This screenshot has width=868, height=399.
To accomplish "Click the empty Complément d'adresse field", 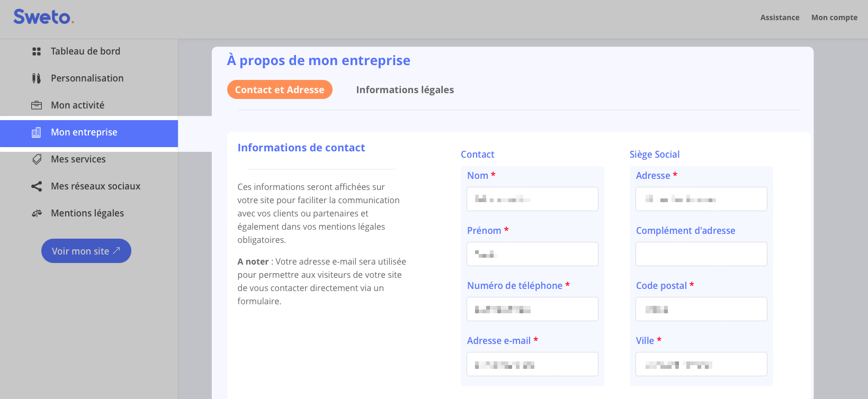I will click(x=701, y=254).
